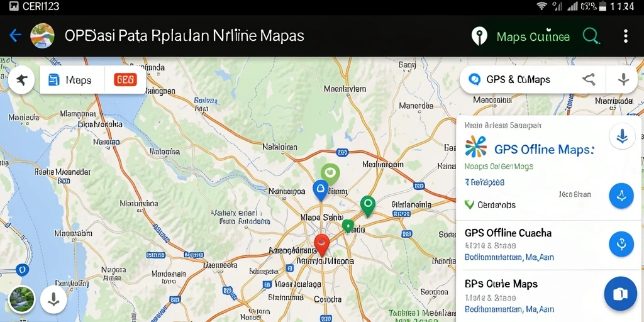644x322 pixels.
Task: Tap the round microphone button at bottom left
Action: coord(53,299)
